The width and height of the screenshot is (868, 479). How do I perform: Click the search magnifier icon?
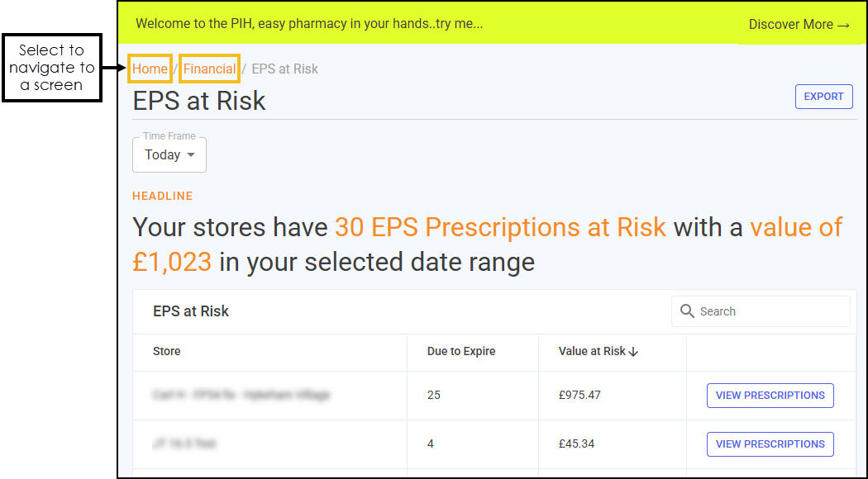[x=687, y=311]
